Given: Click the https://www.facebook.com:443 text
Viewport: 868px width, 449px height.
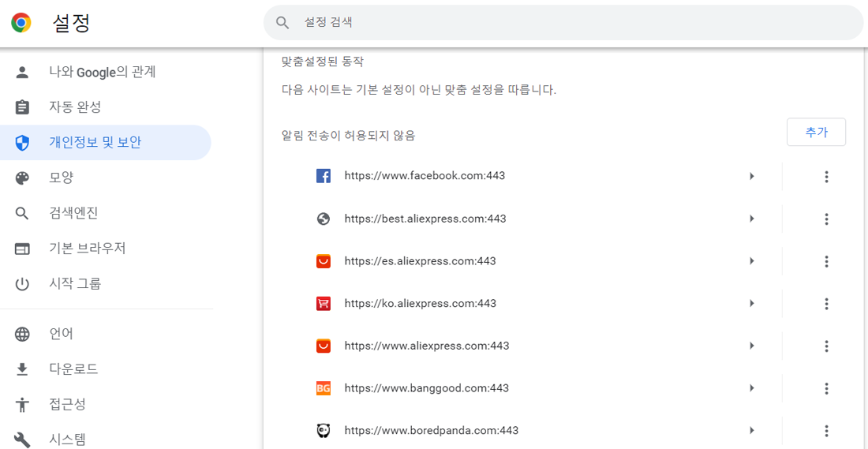Looking at the screenshot, I should (425, 176).
